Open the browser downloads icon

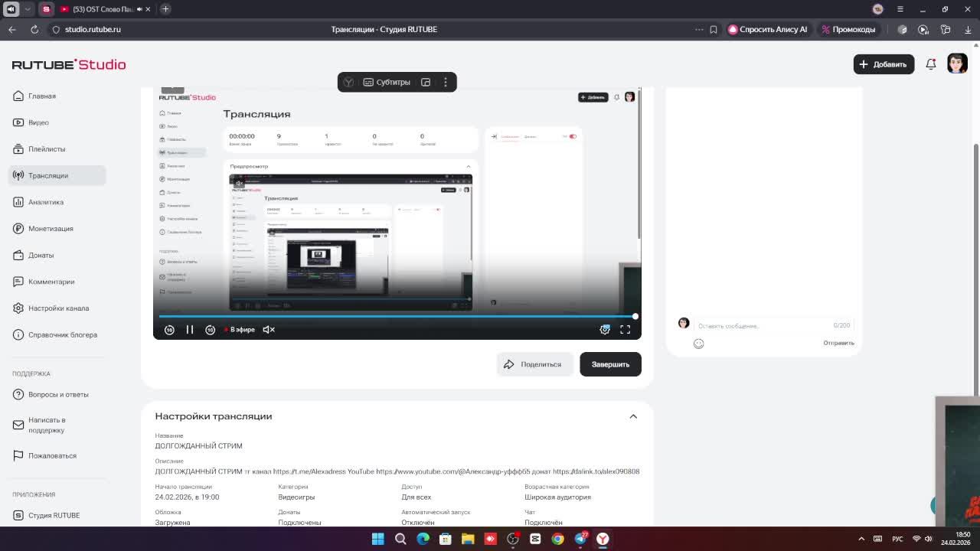point(967,29)
